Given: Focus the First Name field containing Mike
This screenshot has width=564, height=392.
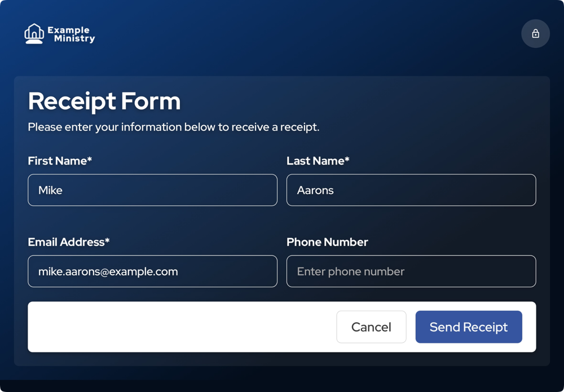Looking at the screenshot, I should pos(152,190).
